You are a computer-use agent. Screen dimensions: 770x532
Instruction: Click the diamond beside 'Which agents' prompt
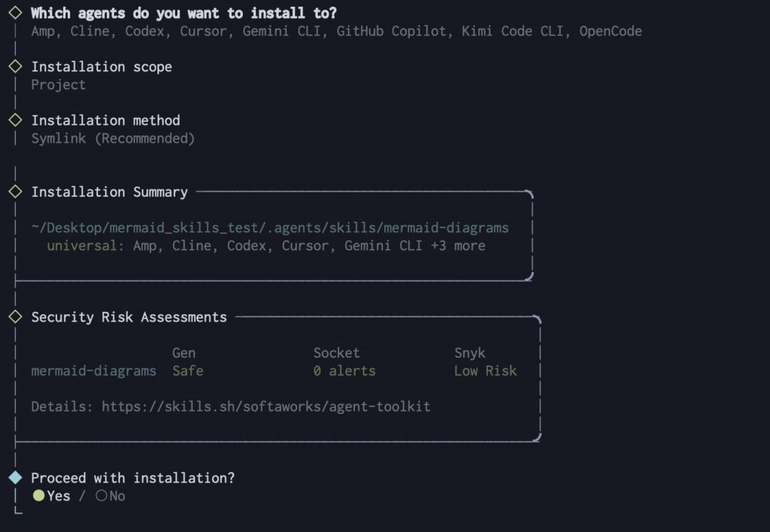[15, 13]
